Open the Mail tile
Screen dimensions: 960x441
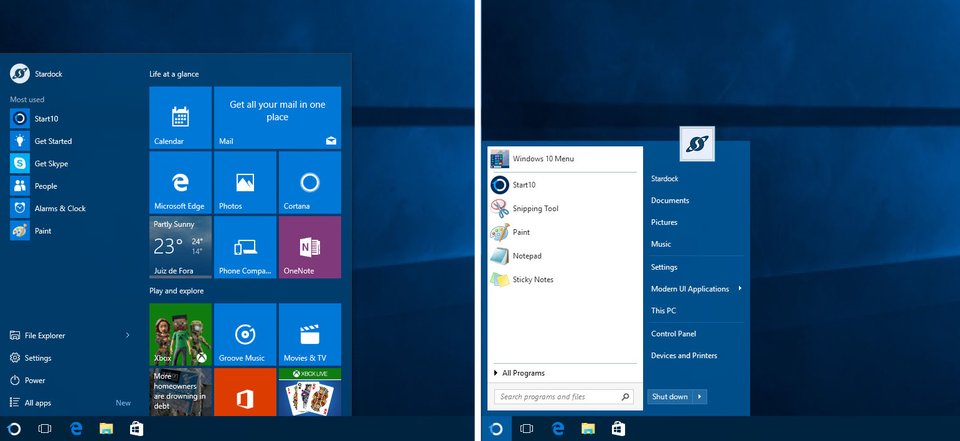pyautogui.click(x=277, y=118)
